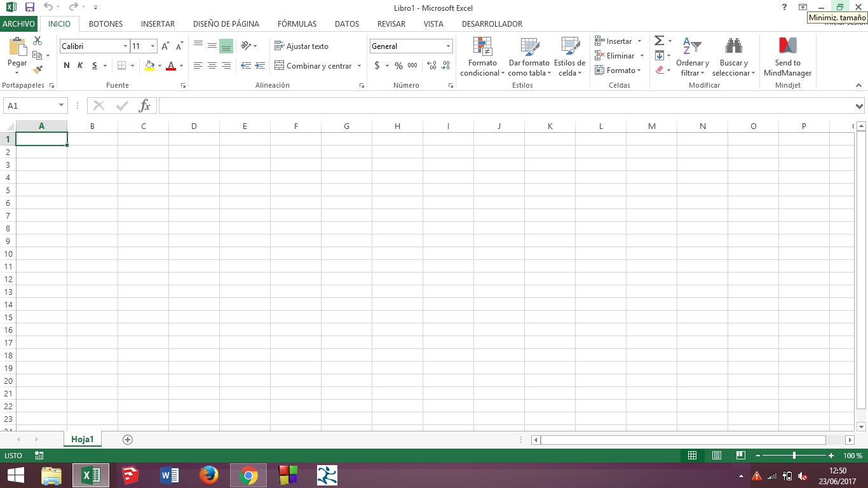
Task: Open Formato condicional menu
Action: [x=482, y=57]
